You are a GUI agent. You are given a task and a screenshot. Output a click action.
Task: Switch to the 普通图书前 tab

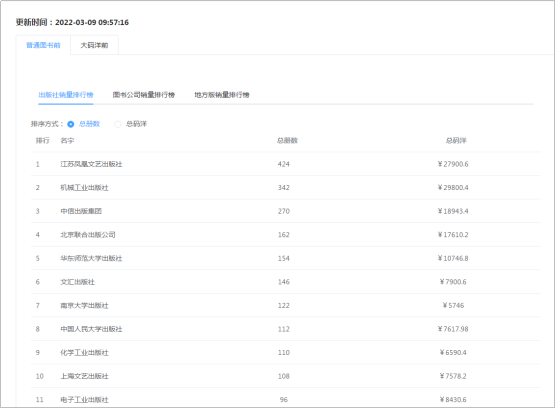(43, 45)
